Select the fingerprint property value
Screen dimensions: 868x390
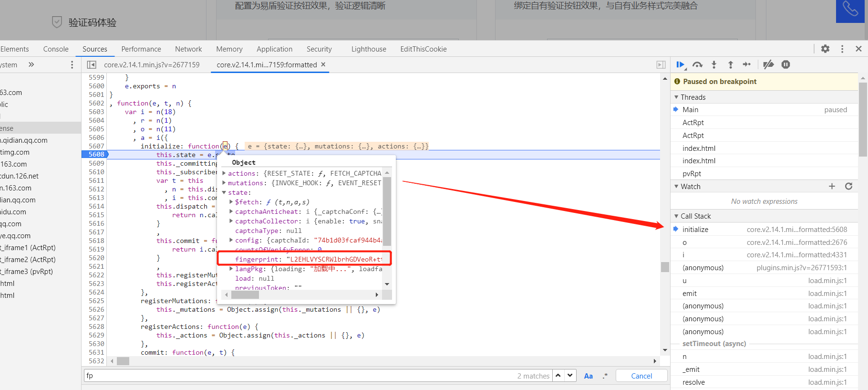pyautogui.click(x=335, y=259)
